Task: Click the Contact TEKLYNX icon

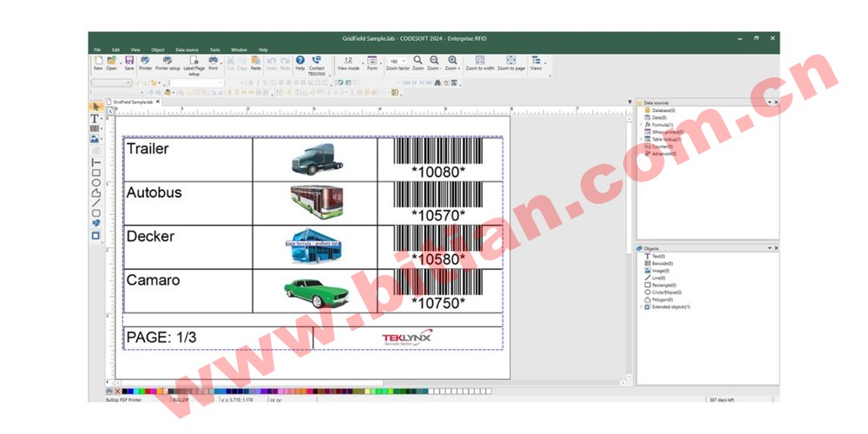Action: click(x=317, y=65)
